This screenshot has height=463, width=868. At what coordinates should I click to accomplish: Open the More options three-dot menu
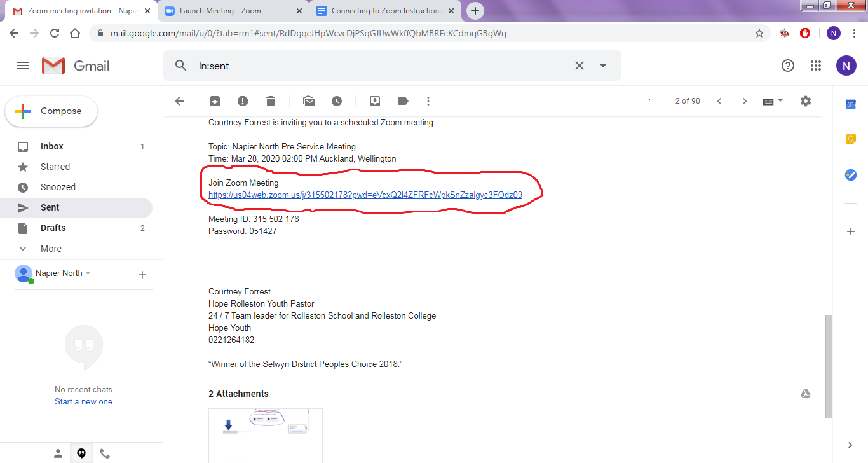(428, 101)
